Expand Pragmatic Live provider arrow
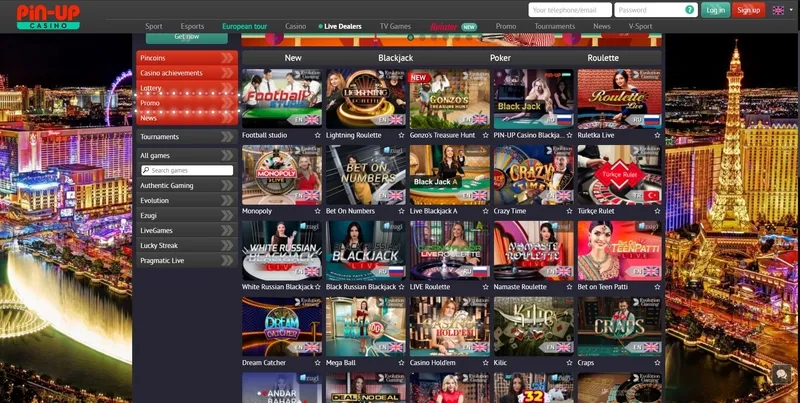This screenshot has height=403, width=800. (227, 261)
